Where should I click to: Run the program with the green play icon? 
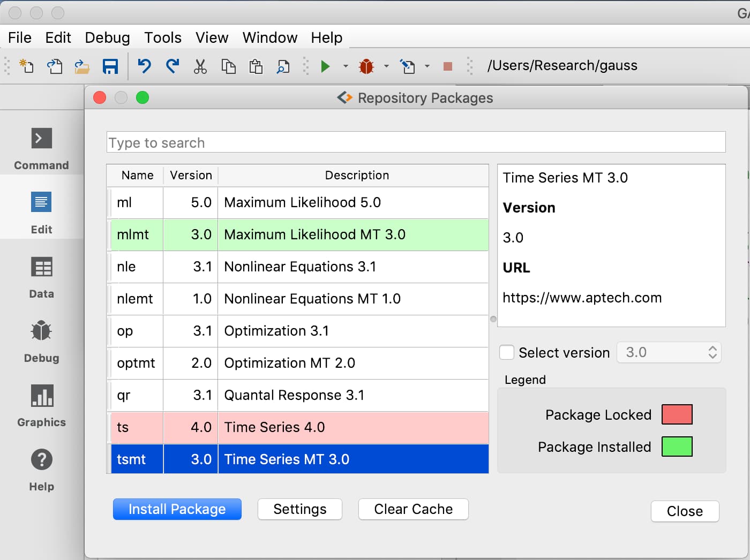325,66
